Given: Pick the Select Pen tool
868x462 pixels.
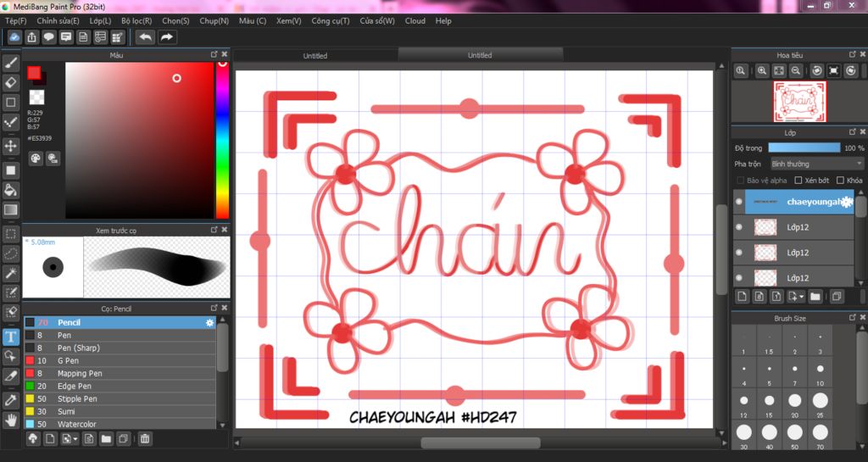Looking at the screenshot, I should tap(11, 292).
